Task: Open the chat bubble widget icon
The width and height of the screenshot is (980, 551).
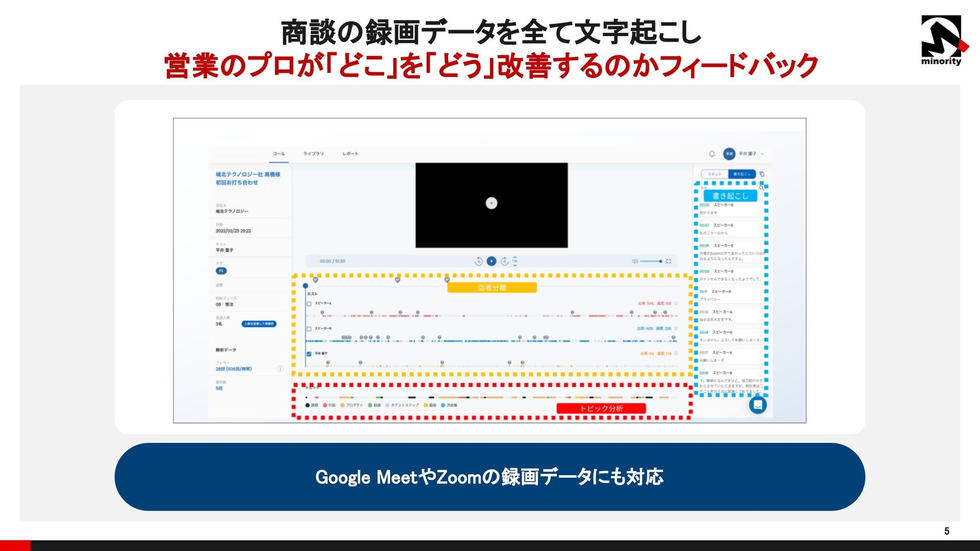Action: (757, 404)
